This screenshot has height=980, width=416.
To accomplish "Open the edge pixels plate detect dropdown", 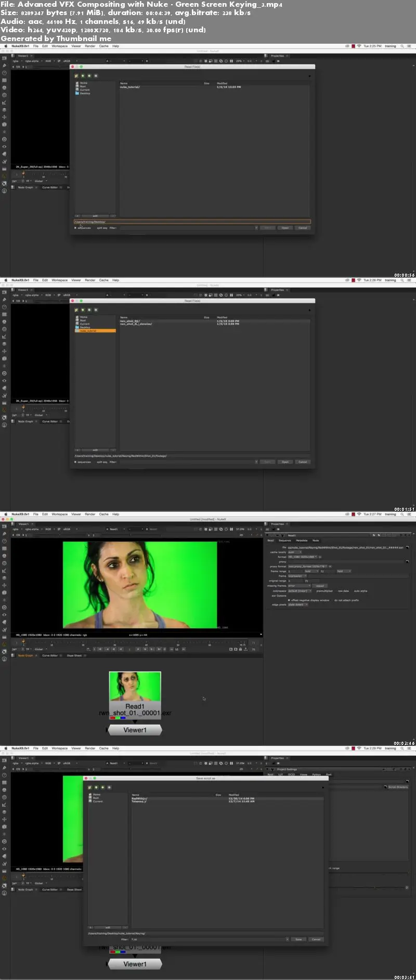I will pos(298,604).
